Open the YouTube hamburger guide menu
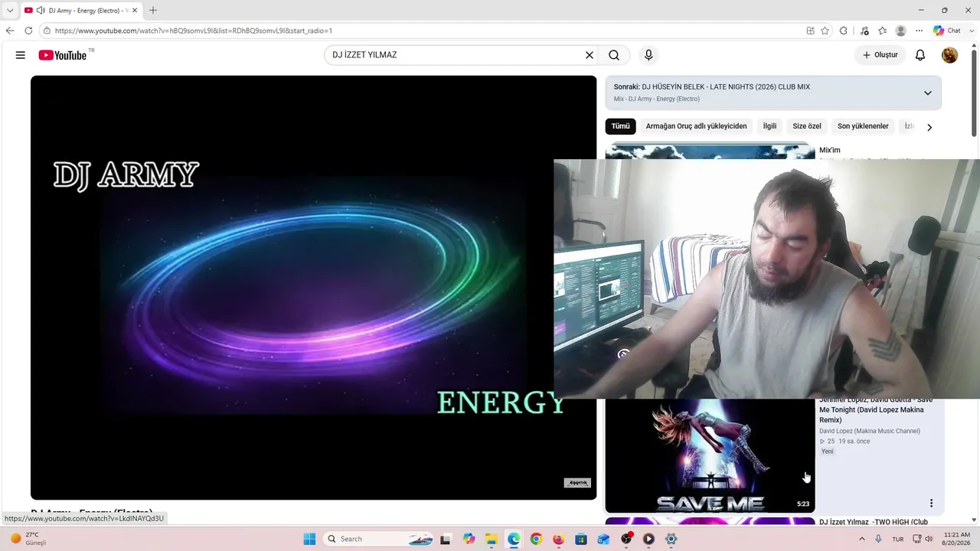Image resolution: width=980 pixels, height=551 pixels. [21, 55]
